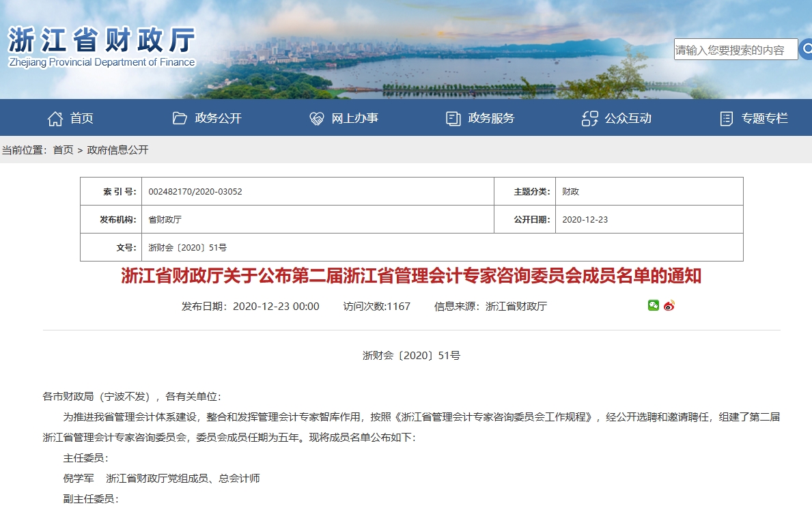Click the index number 002482170/2020-03052
The image size is (812, 508).
pos(195,192)
